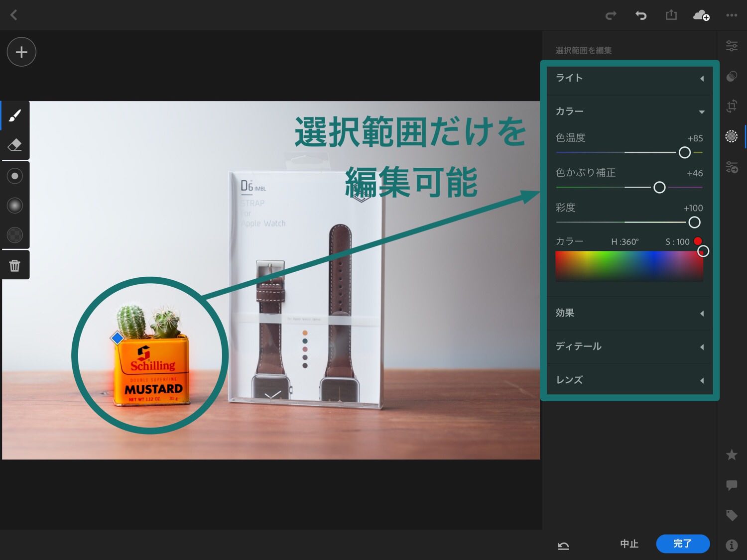Open the info panel icon
The width and height of the screenshot is (747, 560).
tap(731, 545)
